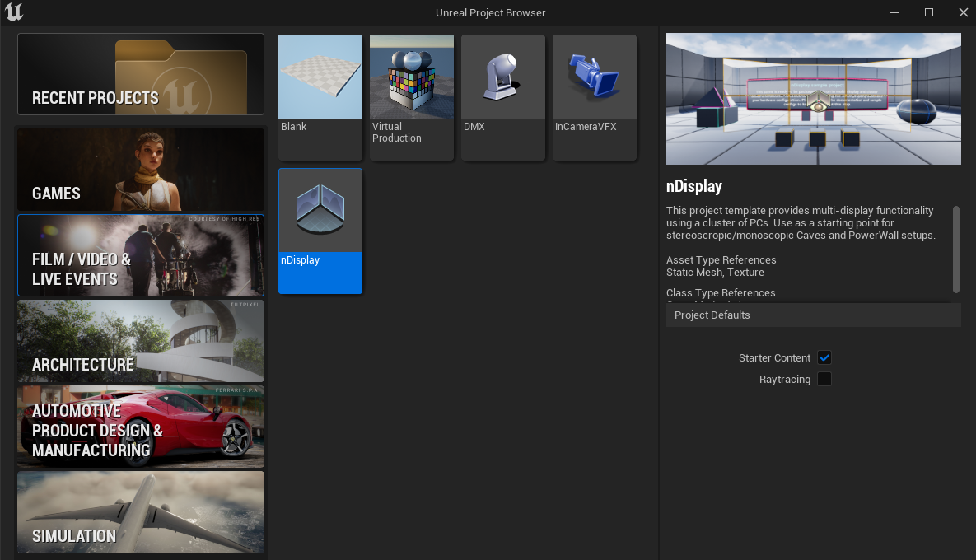Select Film / Video & Live Events category
Screen dimensions: 976x560
pyautogui.click(x=141, y=255)
